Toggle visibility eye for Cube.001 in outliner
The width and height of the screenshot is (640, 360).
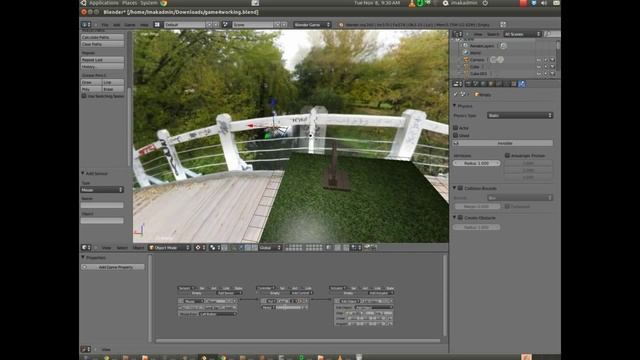[x=539, y=73]
